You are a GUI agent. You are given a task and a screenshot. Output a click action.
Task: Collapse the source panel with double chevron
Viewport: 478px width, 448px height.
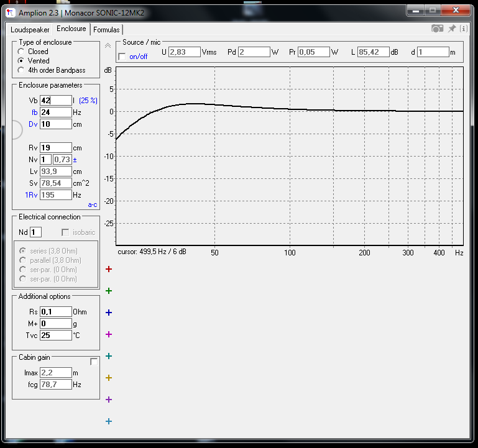coord(108,46)
